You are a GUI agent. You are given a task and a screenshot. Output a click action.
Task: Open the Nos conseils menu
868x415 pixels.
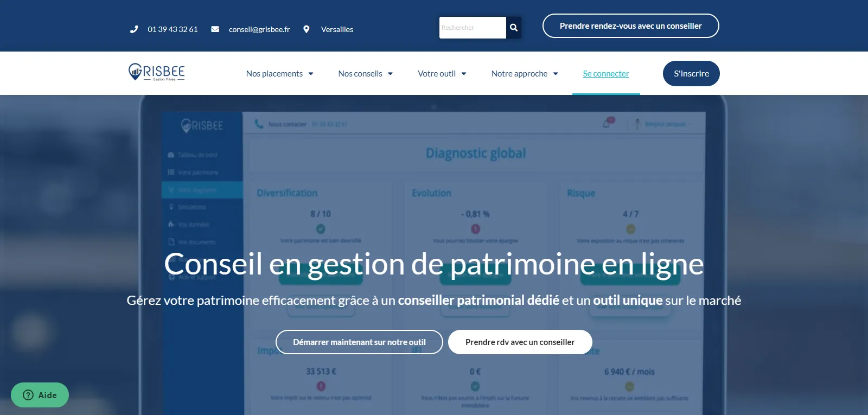pos(360,74)
